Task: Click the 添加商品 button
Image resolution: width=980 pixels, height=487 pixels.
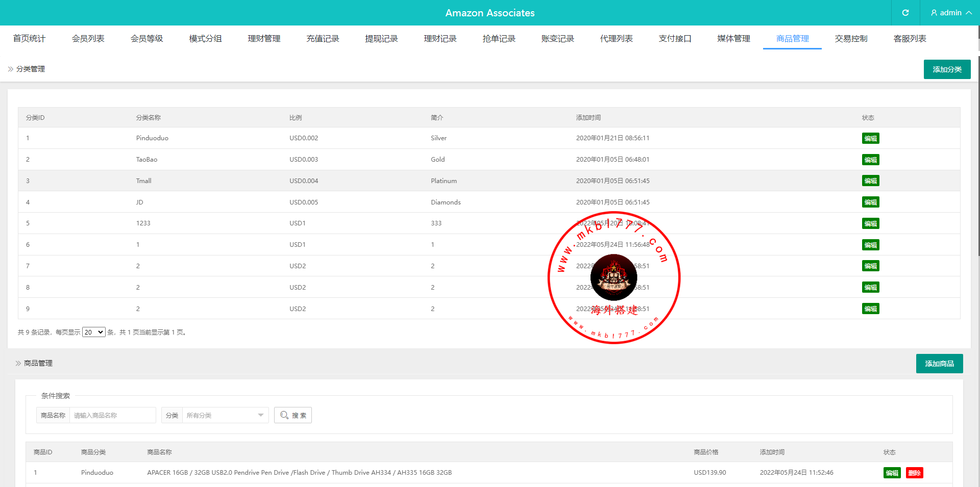Action: pos(939,364)
